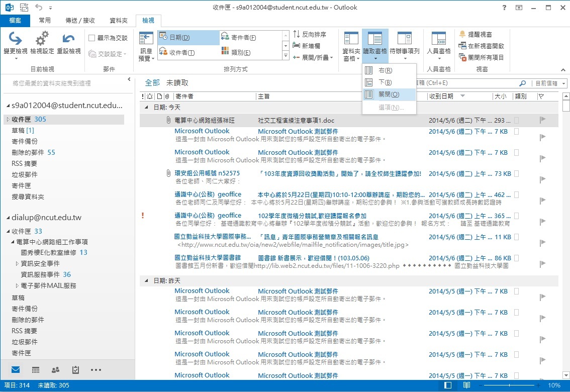Open 資料夾窗格 (Folder Pane) options
The width and height of the screenshot is (570, 392).
pyautogui.click(x=351, y=47)
